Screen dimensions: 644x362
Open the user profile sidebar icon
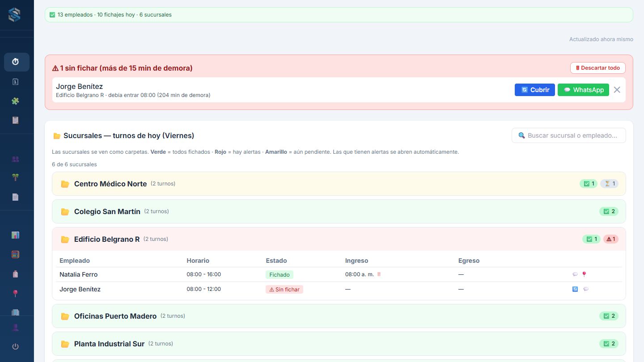15,328
